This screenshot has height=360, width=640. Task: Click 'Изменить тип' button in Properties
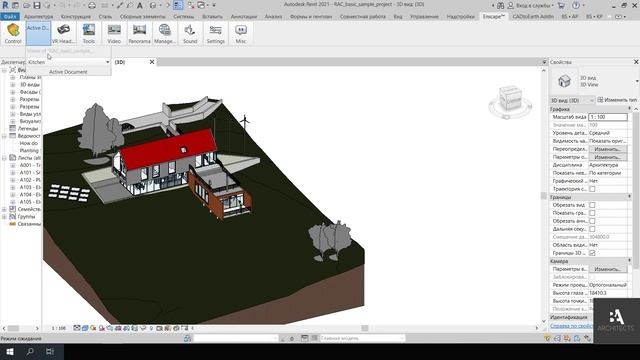tap(617, 100)
